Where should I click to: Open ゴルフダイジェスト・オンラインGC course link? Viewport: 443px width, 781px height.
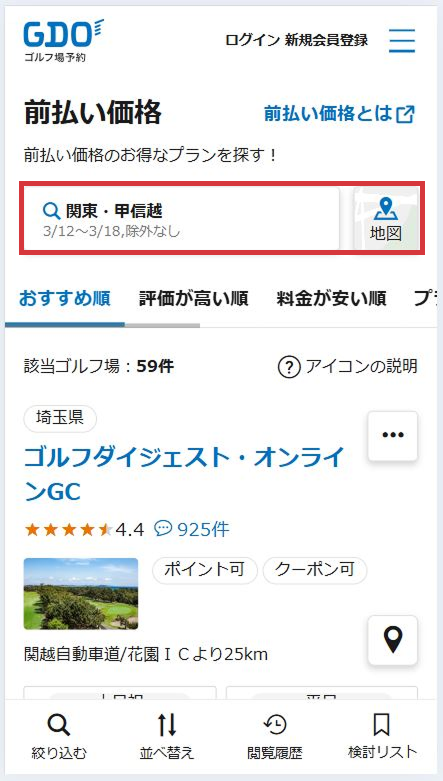pyautogui.click(x=185, y=475)
